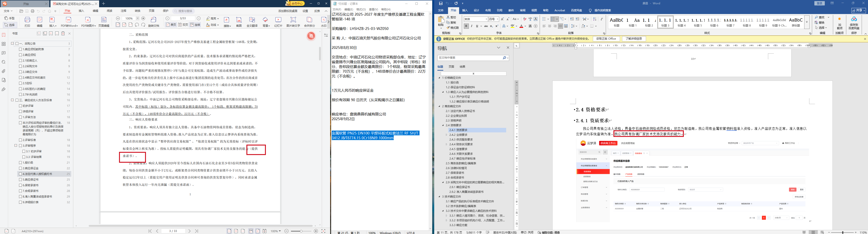868x234 pixels.
Task: Start slideshow mode in PDF viewer
Action: tap(278, 21)
